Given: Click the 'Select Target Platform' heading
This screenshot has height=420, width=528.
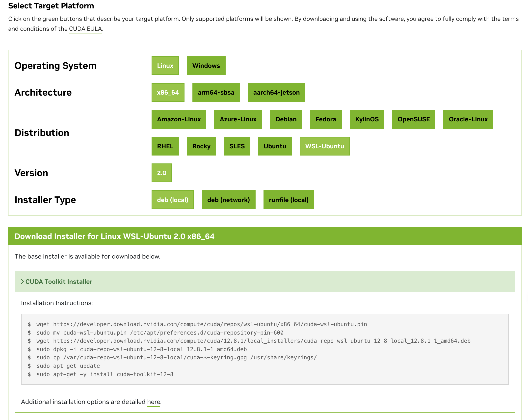Looking at the screenshot, I should coord(51,6).
